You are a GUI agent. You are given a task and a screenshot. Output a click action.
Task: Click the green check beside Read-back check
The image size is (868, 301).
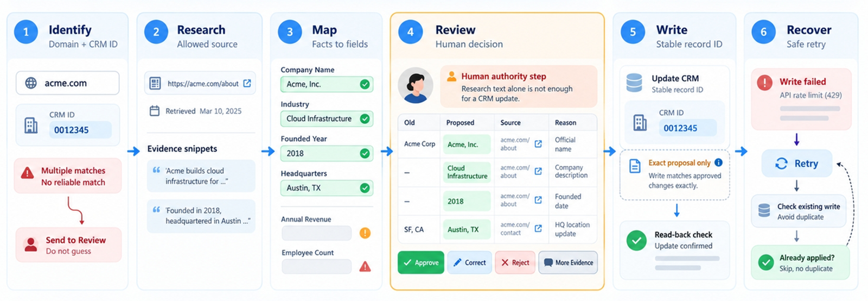point(636,240)
